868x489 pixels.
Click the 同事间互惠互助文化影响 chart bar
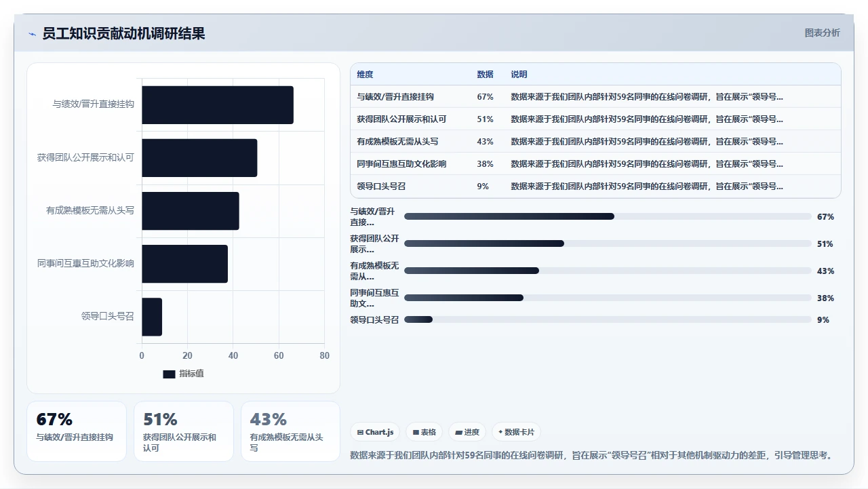pyautogui.click(x=184, y=264)
